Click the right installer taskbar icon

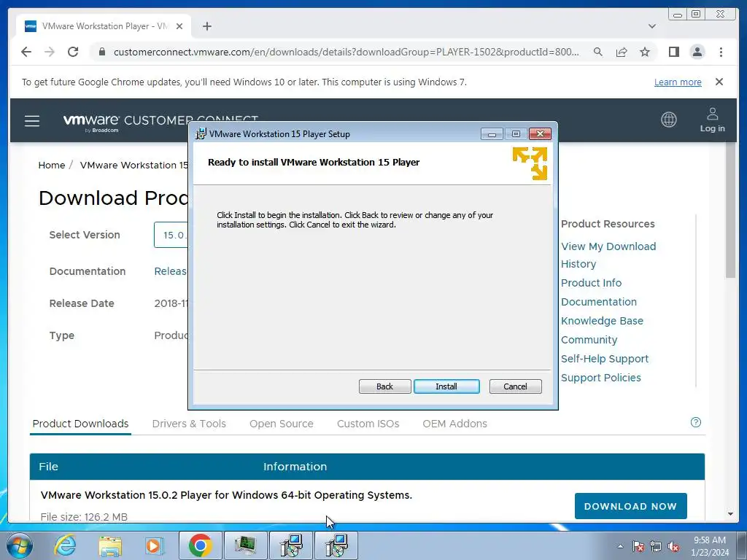(336, 545)
